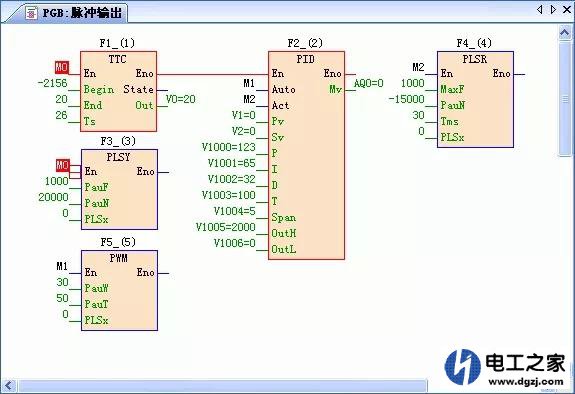Click the MaxF pin on PLSR
575x394 pixels.
[x=453, y=90]
